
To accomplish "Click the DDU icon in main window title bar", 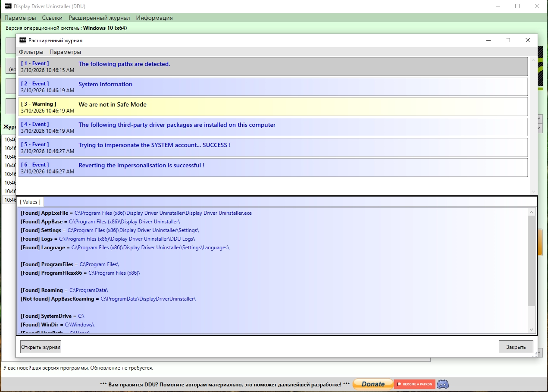I will click(x=8, y=6).
